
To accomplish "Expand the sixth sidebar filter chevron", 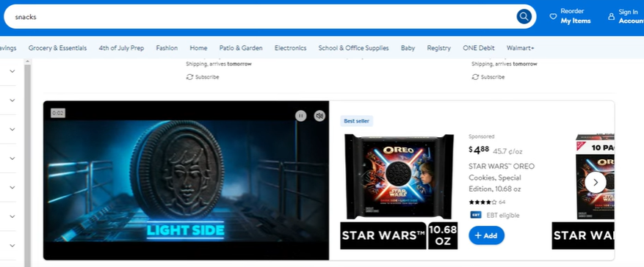I will pos(12,216).
